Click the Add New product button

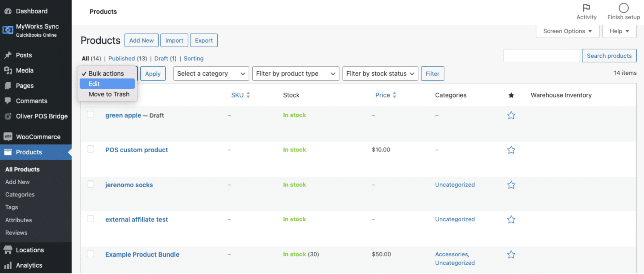(x=141, y=41)
